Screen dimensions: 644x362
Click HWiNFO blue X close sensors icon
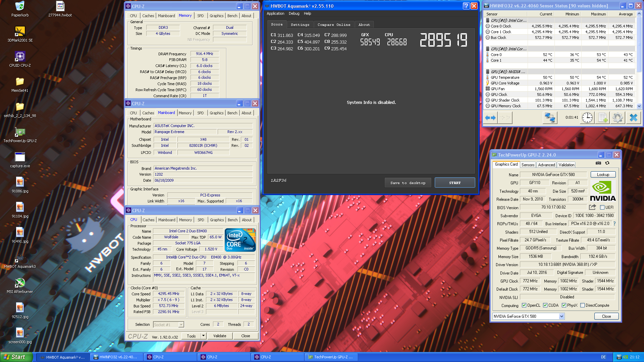633,118
